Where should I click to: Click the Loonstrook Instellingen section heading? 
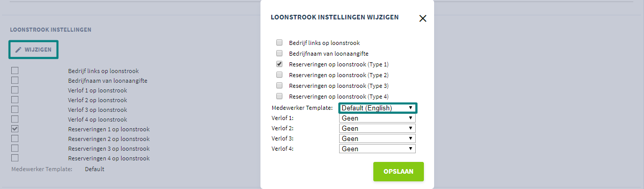coord(51,30)
